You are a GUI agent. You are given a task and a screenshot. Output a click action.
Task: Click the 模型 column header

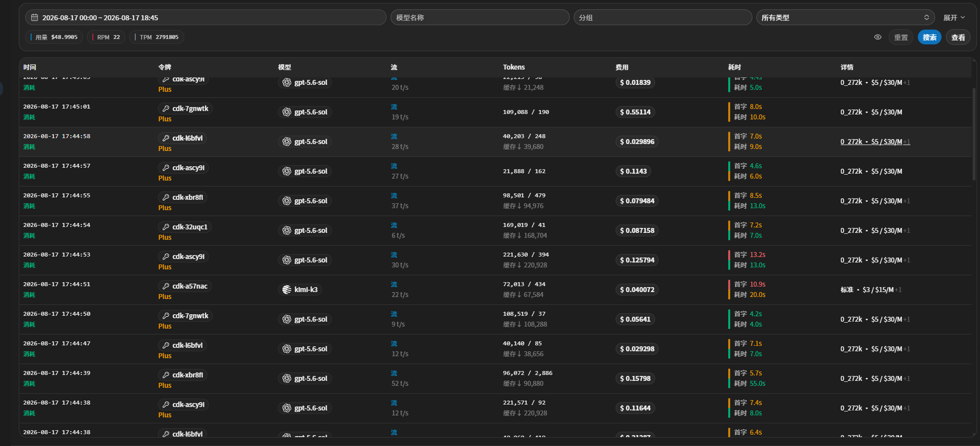(x=284, y=67)
